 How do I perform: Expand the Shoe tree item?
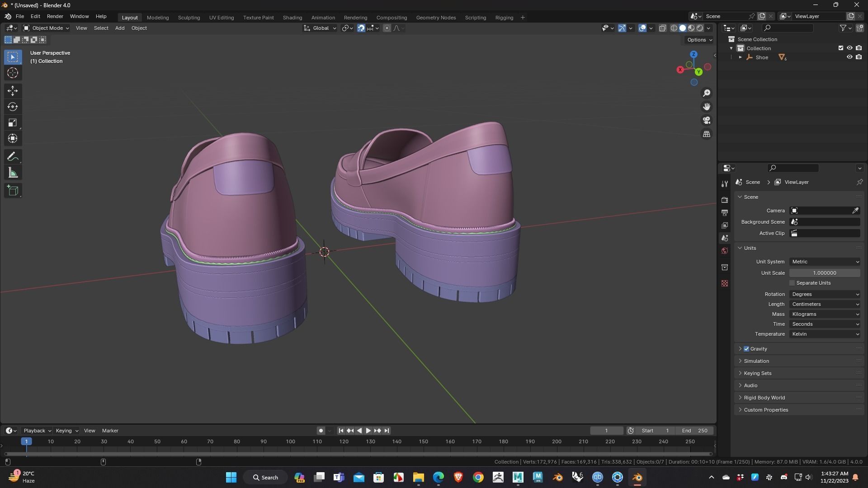[740, 57]
